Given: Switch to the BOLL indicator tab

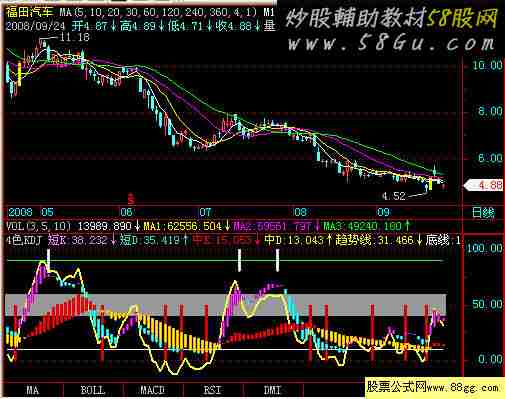Looking at the screenshot, I should [93, 390].
